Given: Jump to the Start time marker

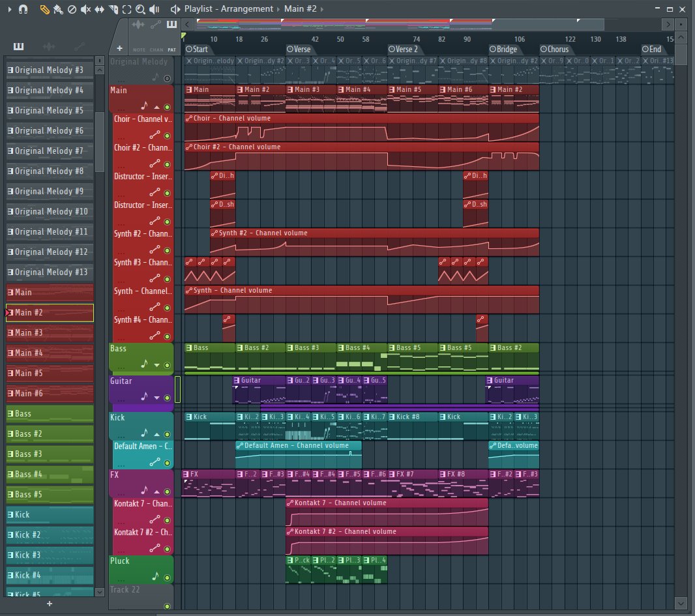Looking at the screenshot, I should point(197,49).
